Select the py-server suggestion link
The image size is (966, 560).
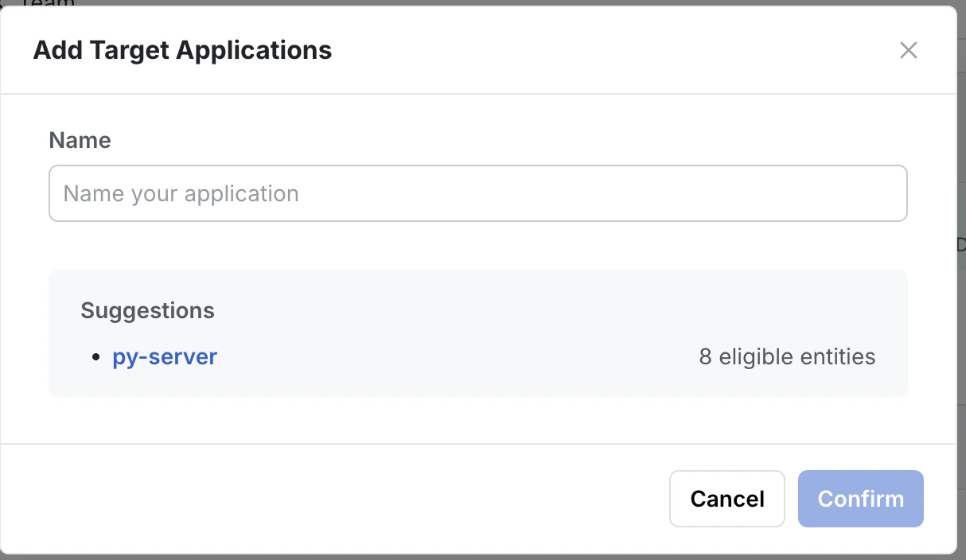[x=165, y=356]
